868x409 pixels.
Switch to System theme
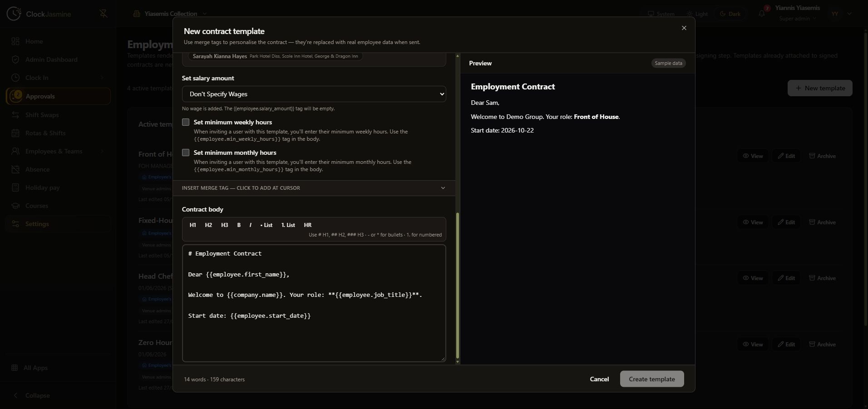pos(661,14)
